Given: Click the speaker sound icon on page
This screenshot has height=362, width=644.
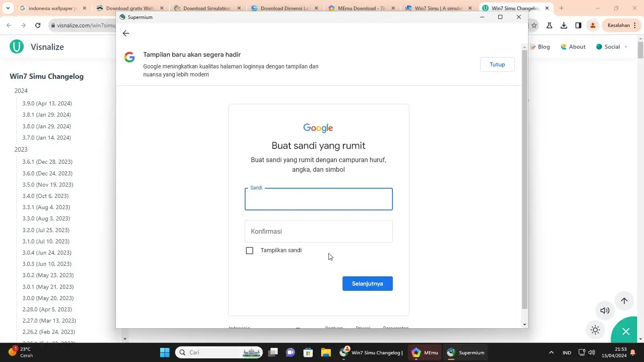Looking at the screenshot, I should point(605,311).
